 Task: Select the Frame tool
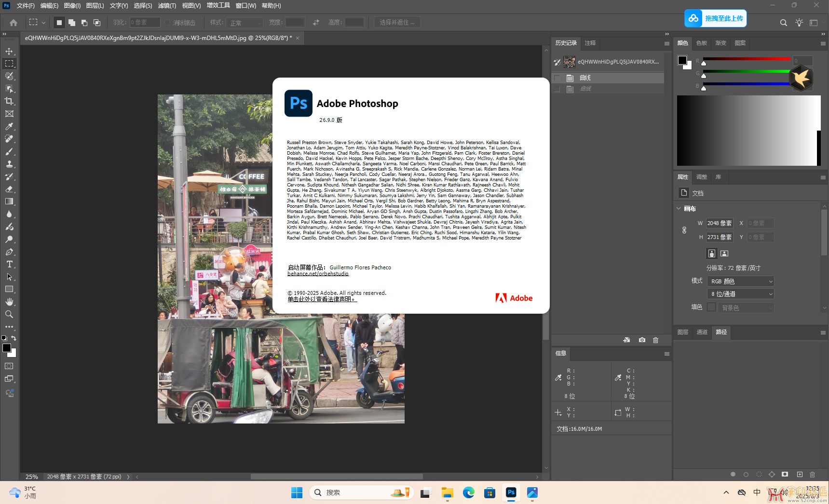coord(9,114)
